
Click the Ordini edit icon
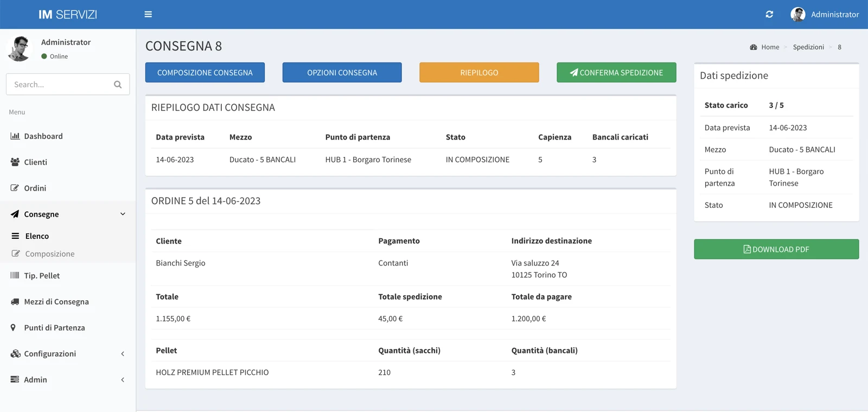point(15,188)
